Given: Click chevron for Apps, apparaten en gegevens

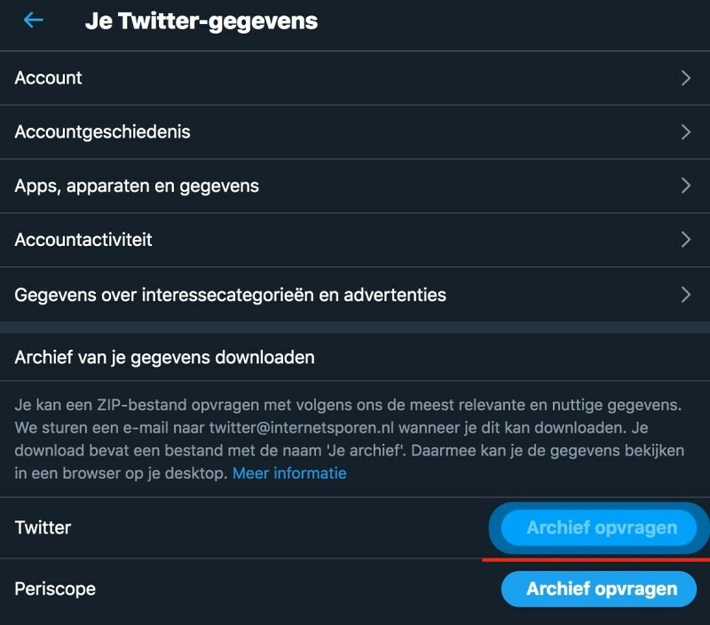Looking at the screenshot, I should tap(686, 186).
